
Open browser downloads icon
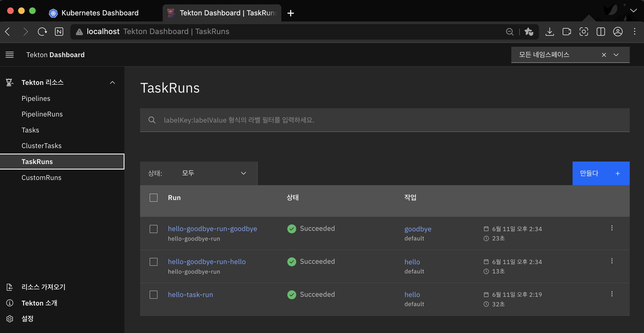549,32
